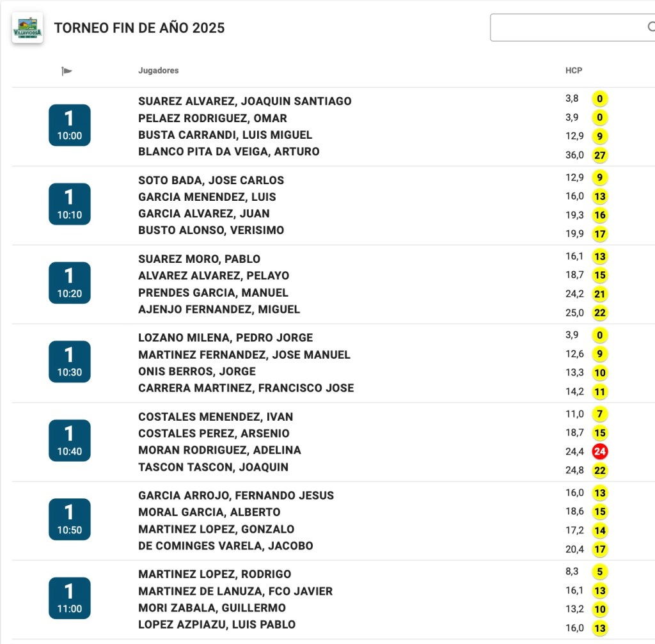Click the Jugadores column header
The height and width of the screenshot is (644, 655).
click(159, 70)
